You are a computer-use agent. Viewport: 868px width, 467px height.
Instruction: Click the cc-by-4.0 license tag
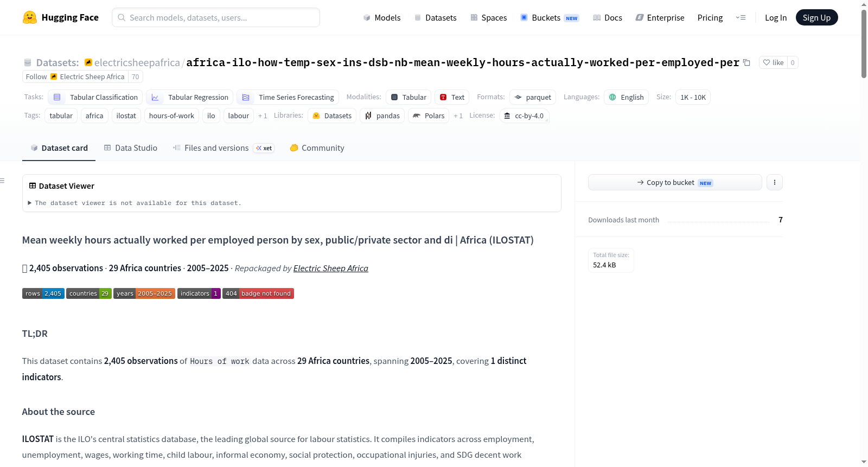pos(524,116)
